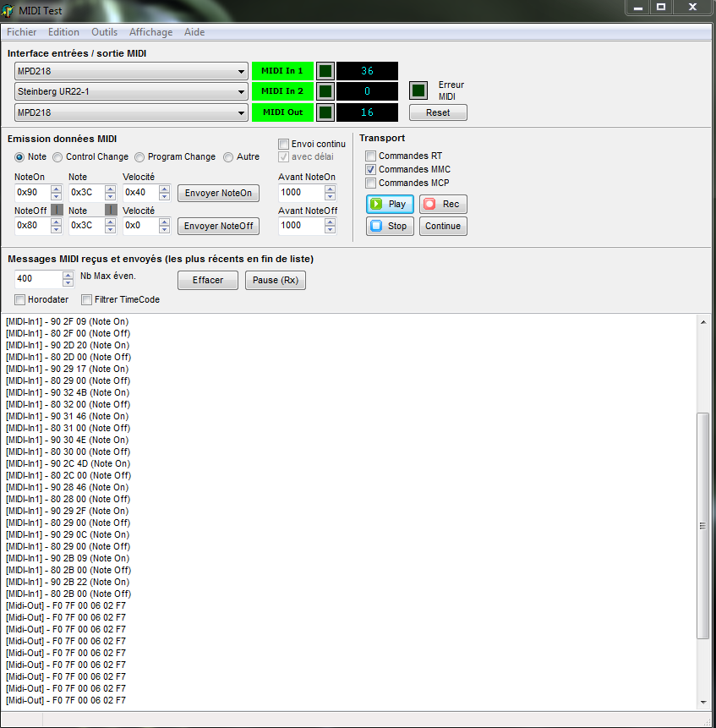Increase NoteOn note value 0x3C
Image resolution: width=716 pixels, height=728 pixels.
tap(111, 189)
